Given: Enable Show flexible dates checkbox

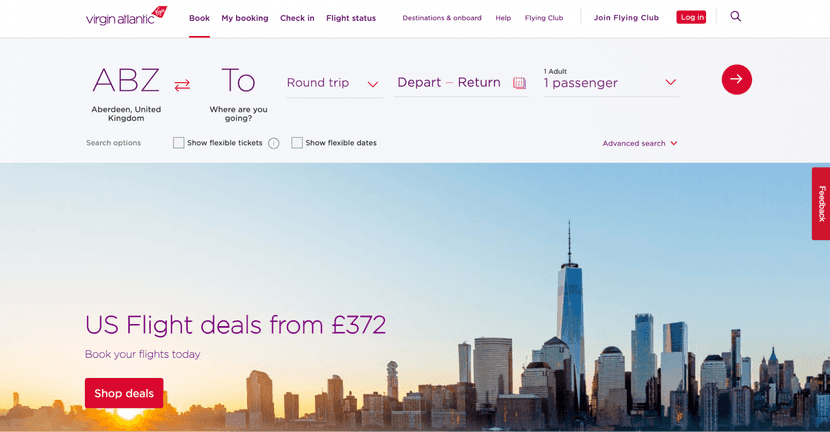Looking at the screenshot, I should 297,143.
